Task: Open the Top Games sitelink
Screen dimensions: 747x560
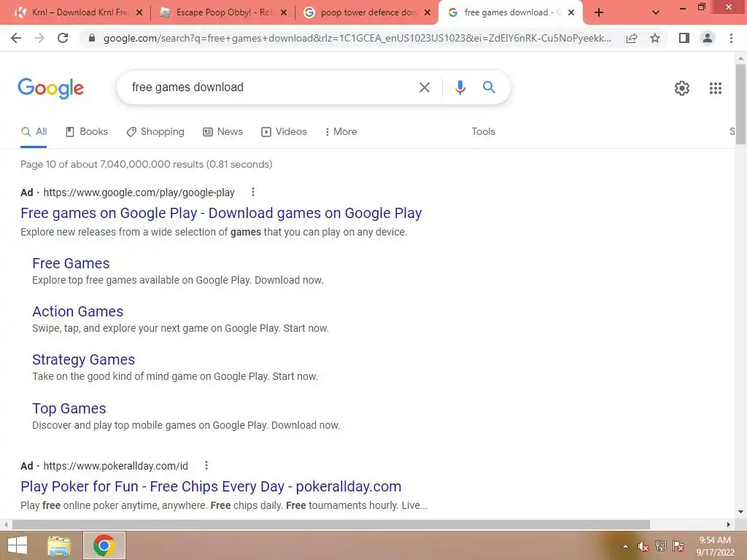Action: [69, 408]
